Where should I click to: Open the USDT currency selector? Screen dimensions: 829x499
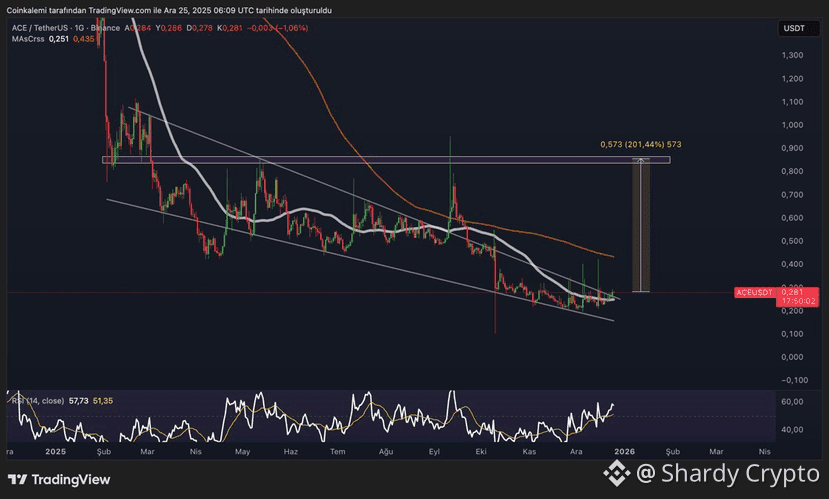point(797,29)
